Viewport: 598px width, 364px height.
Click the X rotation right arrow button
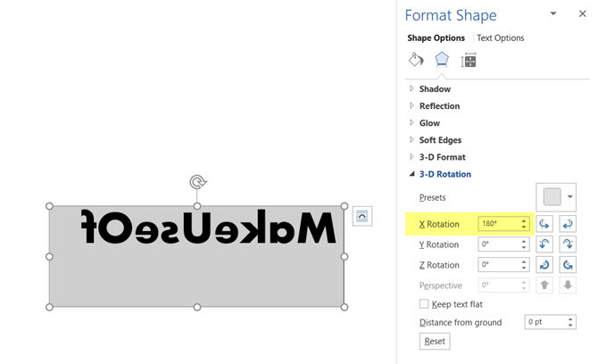point(568,224)
